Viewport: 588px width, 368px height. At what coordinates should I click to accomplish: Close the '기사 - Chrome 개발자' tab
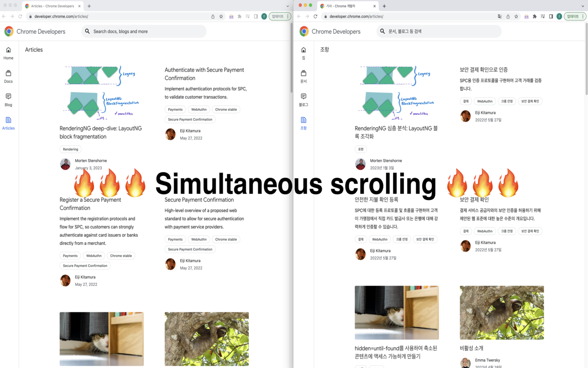[x=375, y=6]
